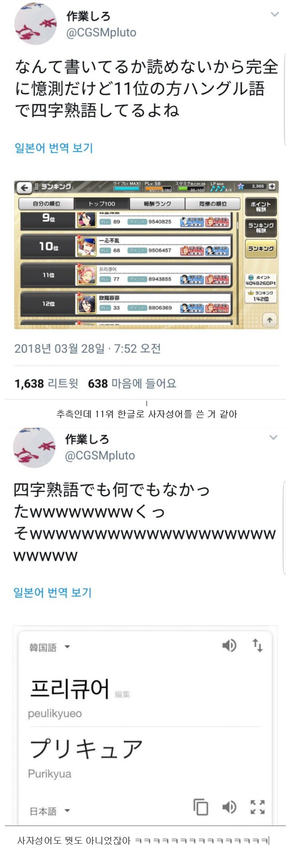Image resolution: width=293 pixels, height=868 pixels.
Task: Play audio for Japanese translation
Action: click(x=229, y=807)
